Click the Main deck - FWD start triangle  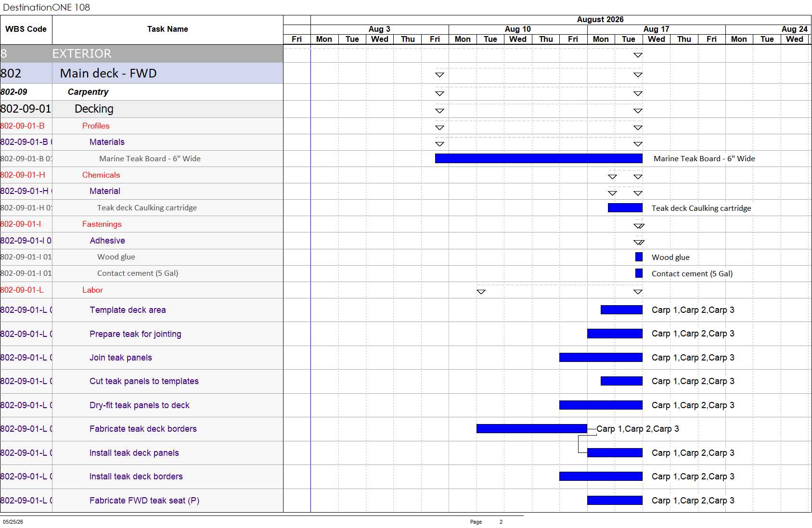(439, 75)
